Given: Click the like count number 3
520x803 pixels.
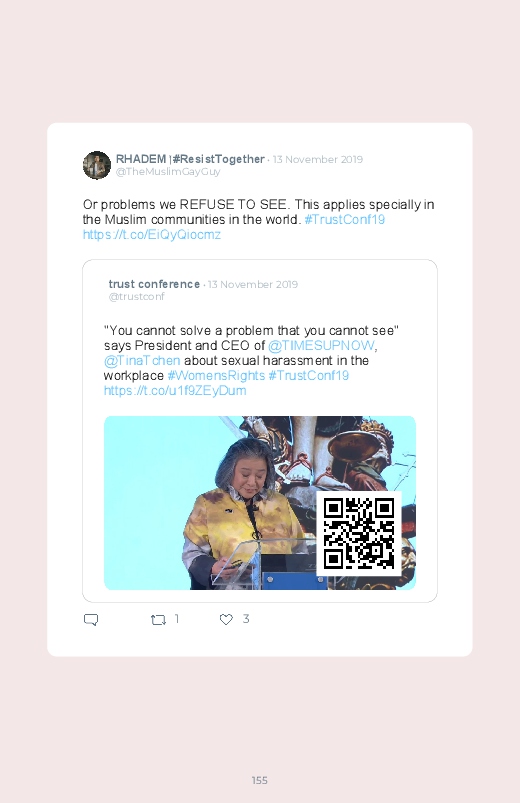Looking at the screenshot, I should [x=246, y=619].
